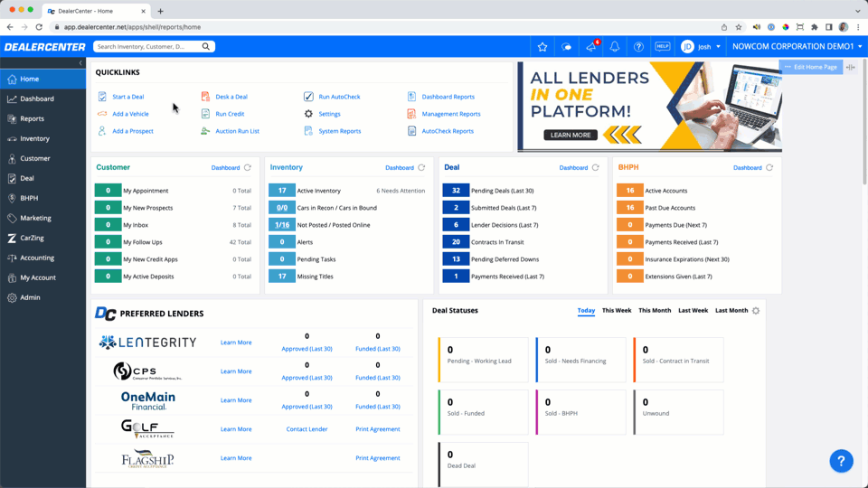Switch Deal Statuses to This Month
The width and height of the screenshot is (868, 488).
pyautogui.click(x=655, y=310)
